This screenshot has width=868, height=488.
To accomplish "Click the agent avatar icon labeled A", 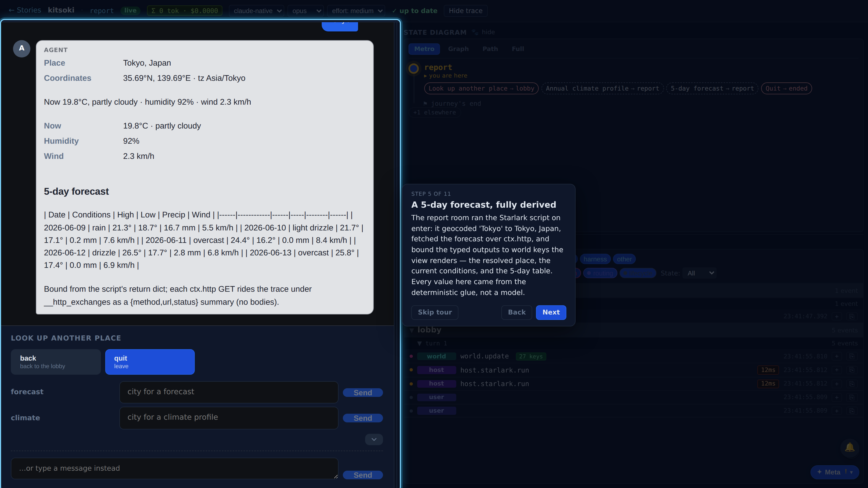I will (x=22, y=49).
